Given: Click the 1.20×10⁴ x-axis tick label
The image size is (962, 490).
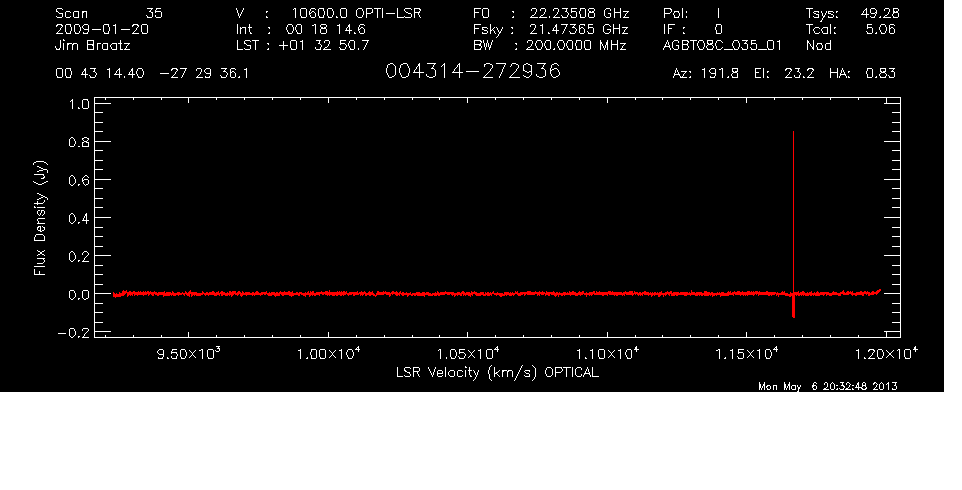Looking at the screenshot, I should (886, 354).
